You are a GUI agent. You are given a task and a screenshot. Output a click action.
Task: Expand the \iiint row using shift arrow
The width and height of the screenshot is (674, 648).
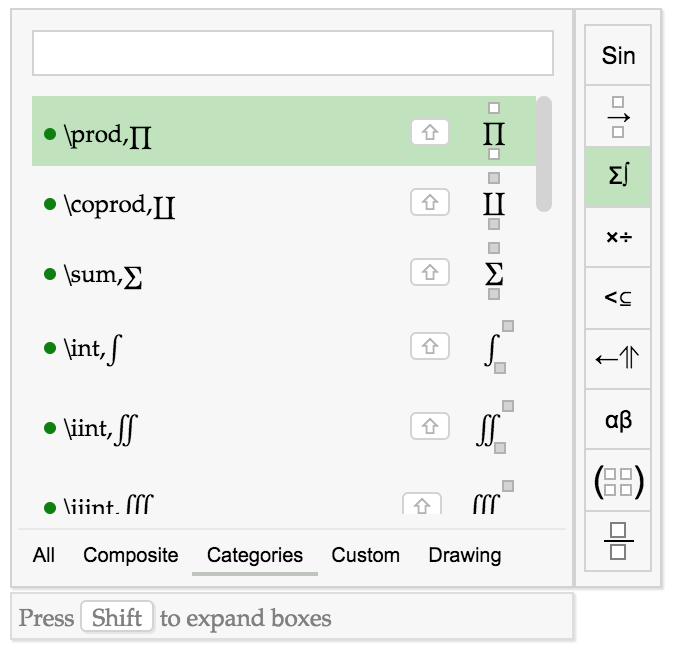pos(422,504)
